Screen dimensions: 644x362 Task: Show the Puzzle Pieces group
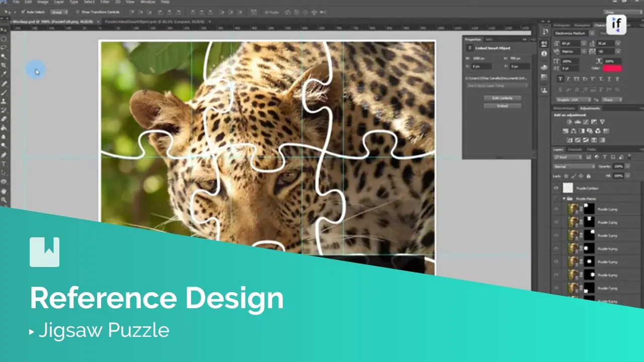tap(556, 199)
